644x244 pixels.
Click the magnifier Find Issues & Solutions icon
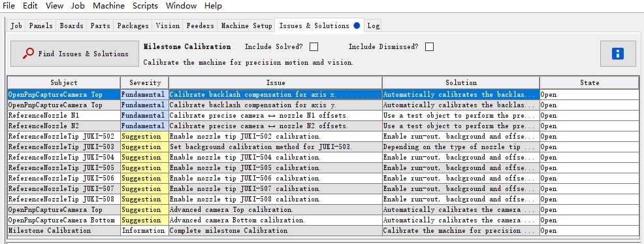[28, 54]
